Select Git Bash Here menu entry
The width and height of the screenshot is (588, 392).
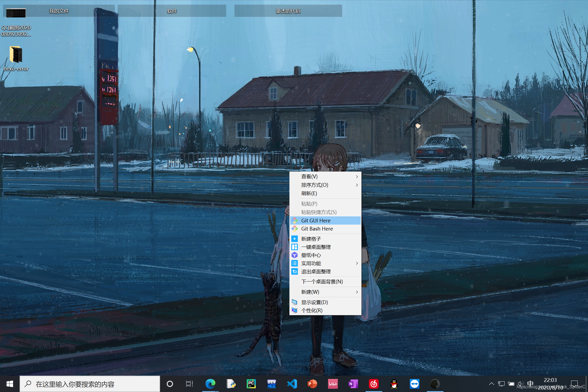[317, 229]
